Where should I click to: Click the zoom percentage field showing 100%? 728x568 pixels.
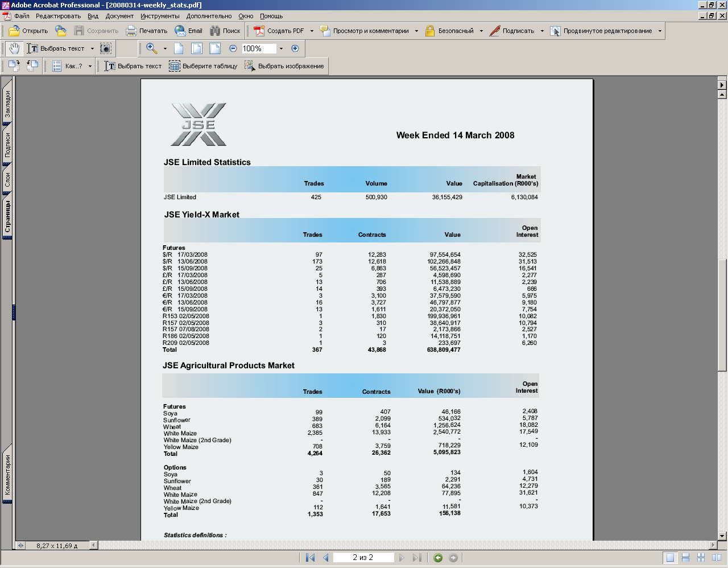click(x=259, y=48)
